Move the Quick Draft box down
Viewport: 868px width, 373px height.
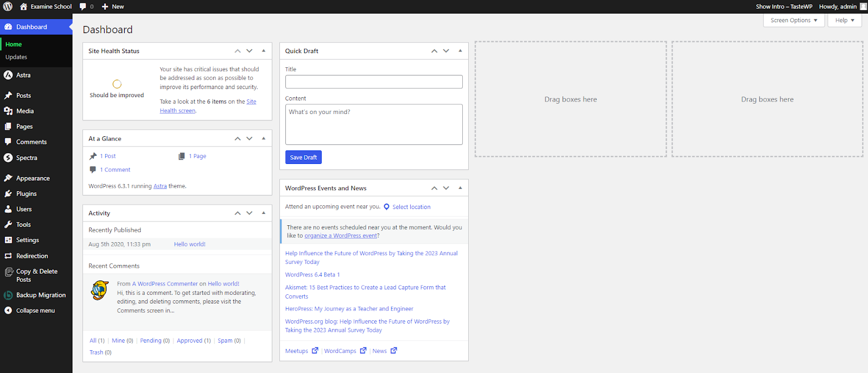(x=446, y=51)
